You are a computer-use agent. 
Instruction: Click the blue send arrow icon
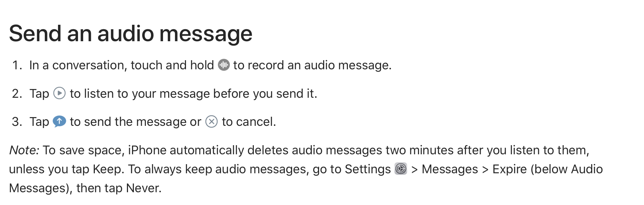[59, 121]
